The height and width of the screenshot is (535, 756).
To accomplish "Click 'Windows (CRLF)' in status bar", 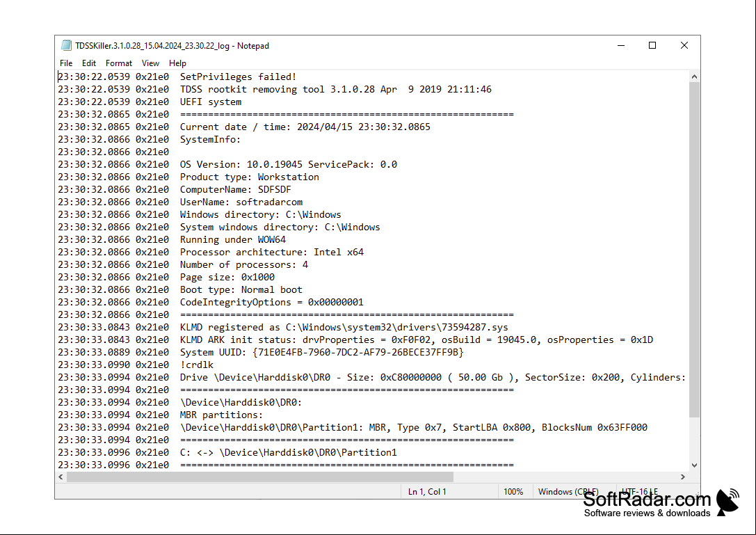I will pos(568,492).
